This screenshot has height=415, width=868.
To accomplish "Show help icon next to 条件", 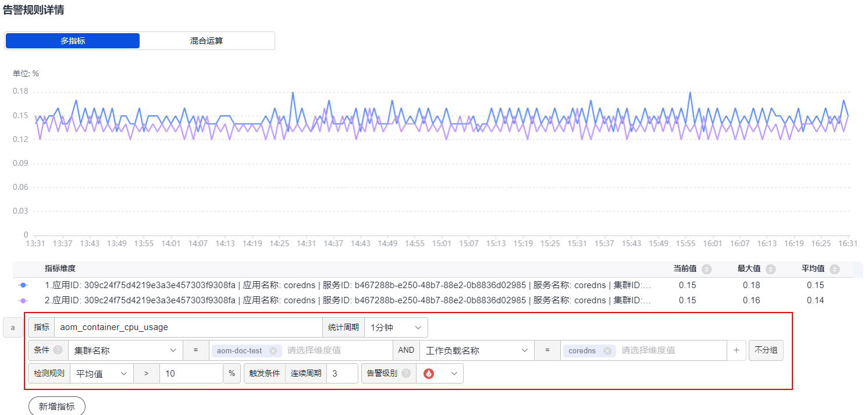I will click(x=58, y=350).
